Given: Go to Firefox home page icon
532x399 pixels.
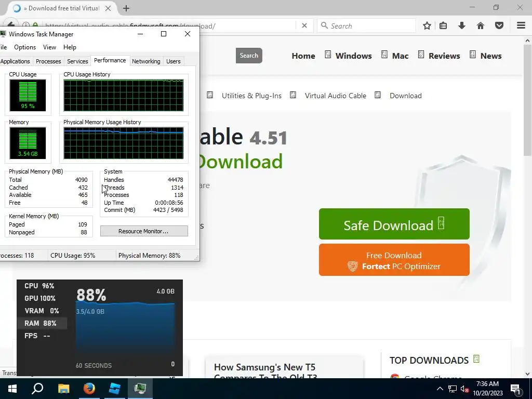Looking at the screenshot, I should tap(481, 26).
